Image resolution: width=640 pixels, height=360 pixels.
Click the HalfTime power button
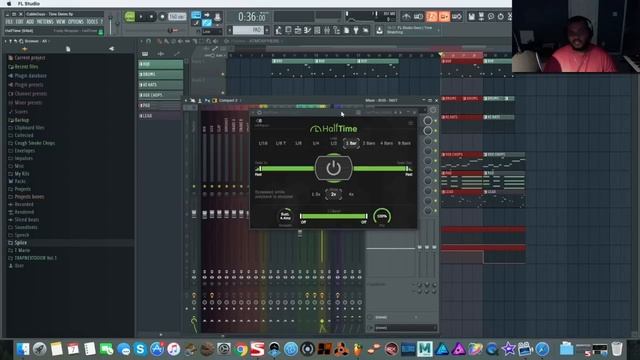pos(333,168)
